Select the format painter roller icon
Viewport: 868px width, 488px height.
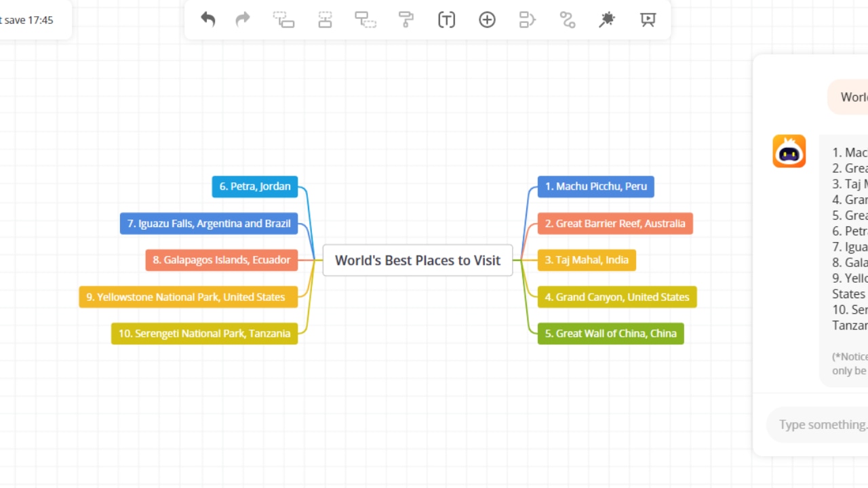click(x=406, y=20)
